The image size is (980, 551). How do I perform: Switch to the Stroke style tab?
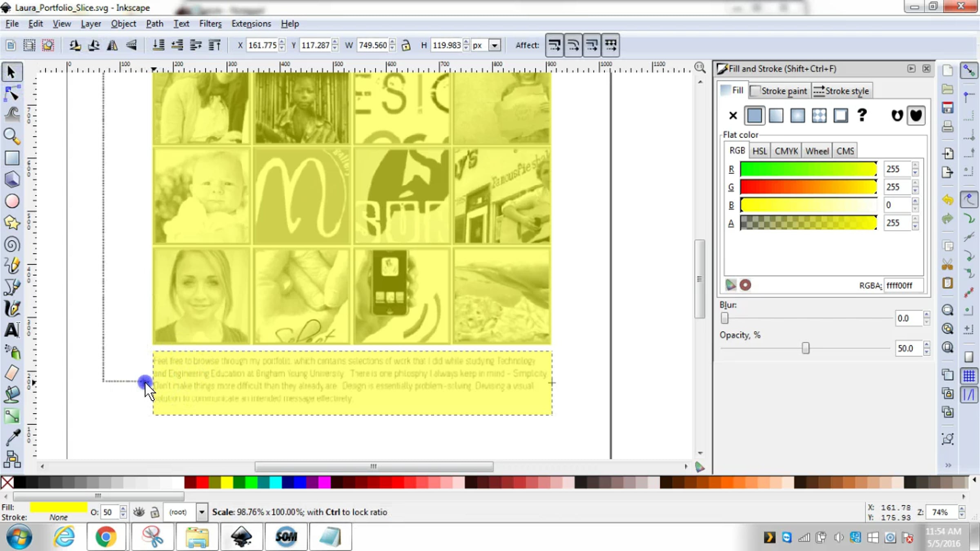(842, 91)
